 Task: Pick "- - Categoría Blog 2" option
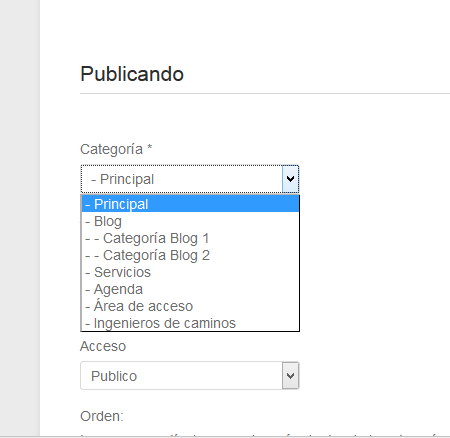(x=190, y=255)
